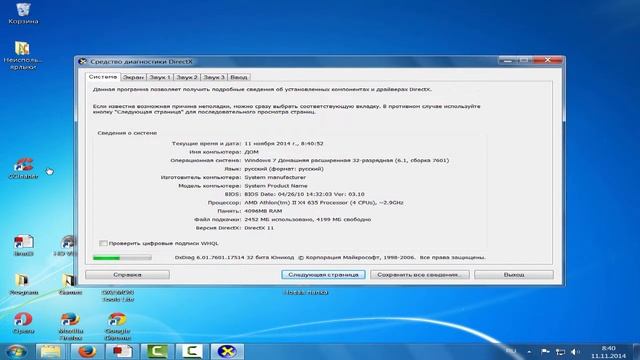Image resolution: width=640 pixels, height=360 pixels.
Task: Click the Выход button
Action: pyautogui.click(x=514, y=275)
